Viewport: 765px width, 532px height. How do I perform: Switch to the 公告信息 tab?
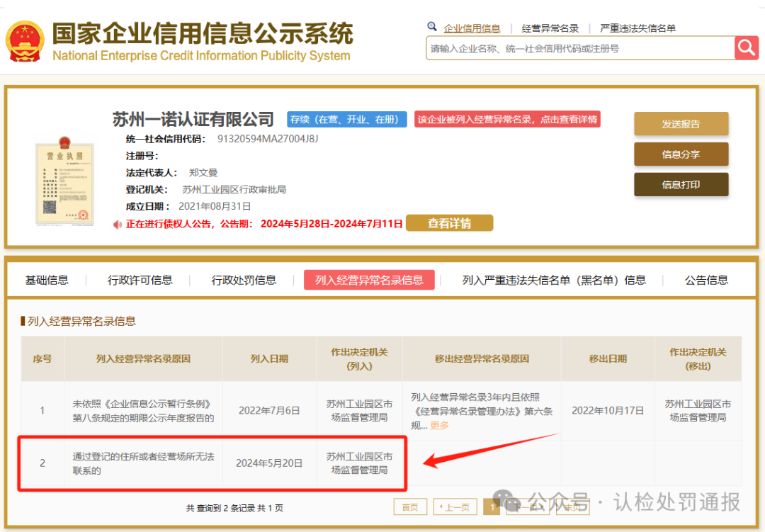pos(706,280)
